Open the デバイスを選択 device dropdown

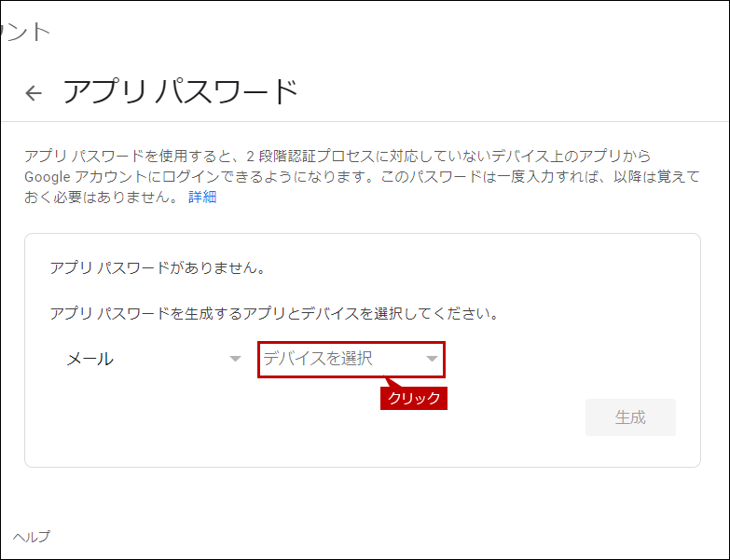pos(351,359)
